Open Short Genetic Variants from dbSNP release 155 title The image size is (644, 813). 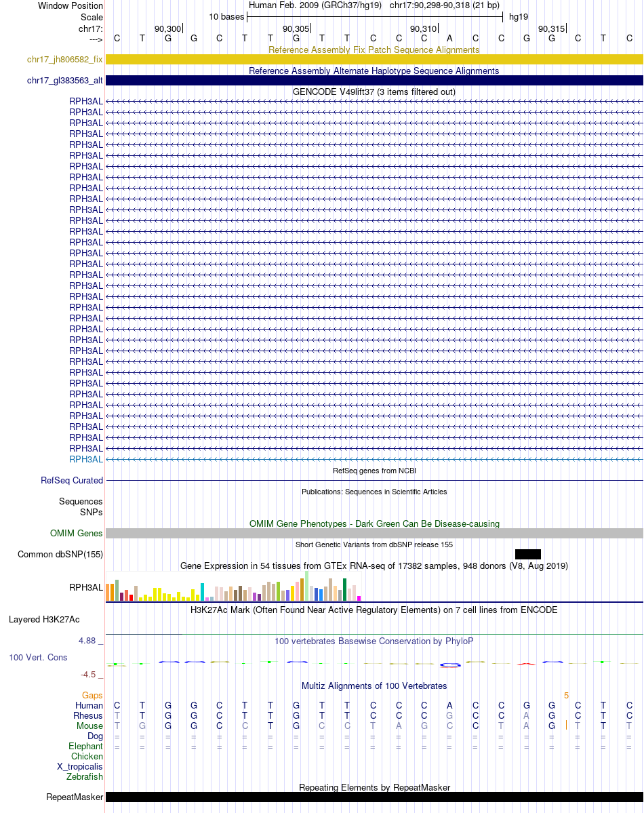tap(374, 544)
